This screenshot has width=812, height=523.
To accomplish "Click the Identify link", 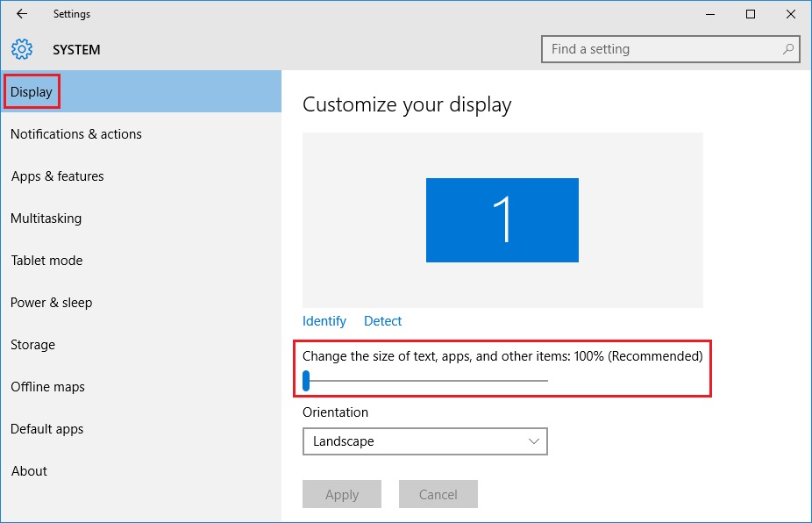I will click(x=324, y=321).
